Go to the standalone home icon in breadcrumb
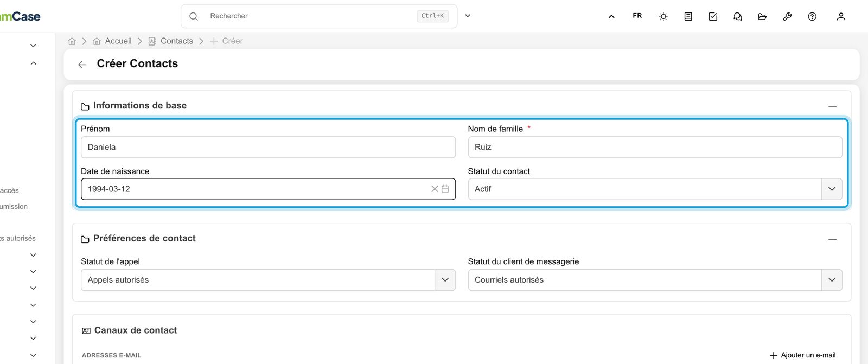 click(x=72, y=41)
